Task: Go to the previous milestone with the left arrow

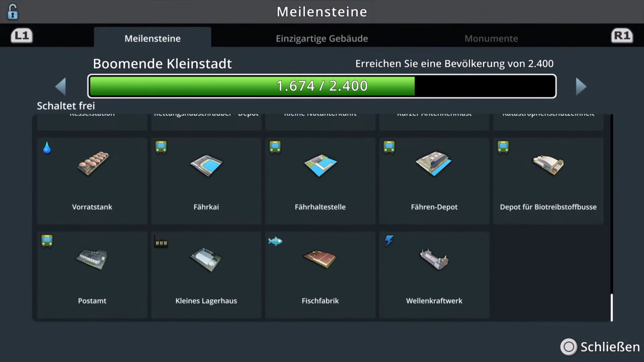Action: [60, 86]
